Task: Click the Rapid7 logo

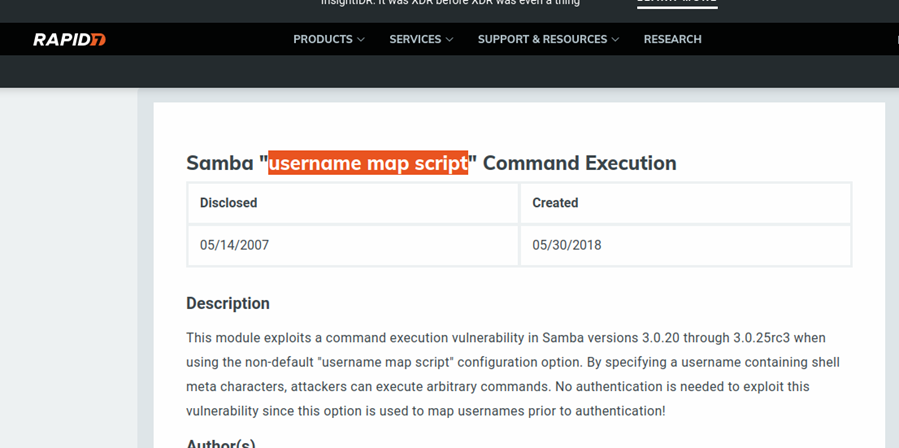Action: [69, 40]
